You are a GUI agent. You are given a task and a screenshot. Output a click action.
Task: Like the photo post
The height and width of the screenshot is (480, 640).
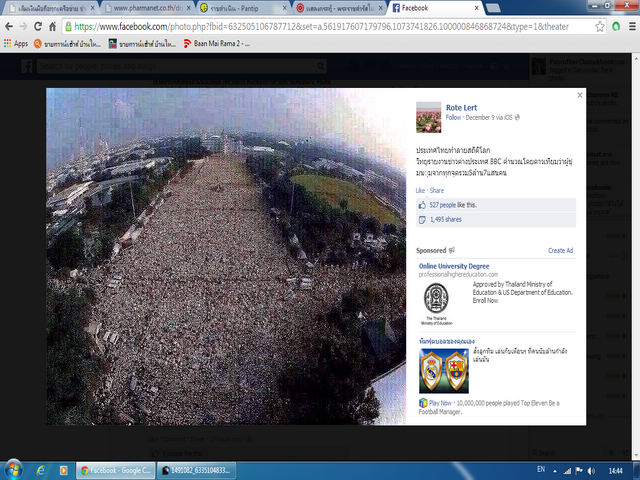click(420, 191)
